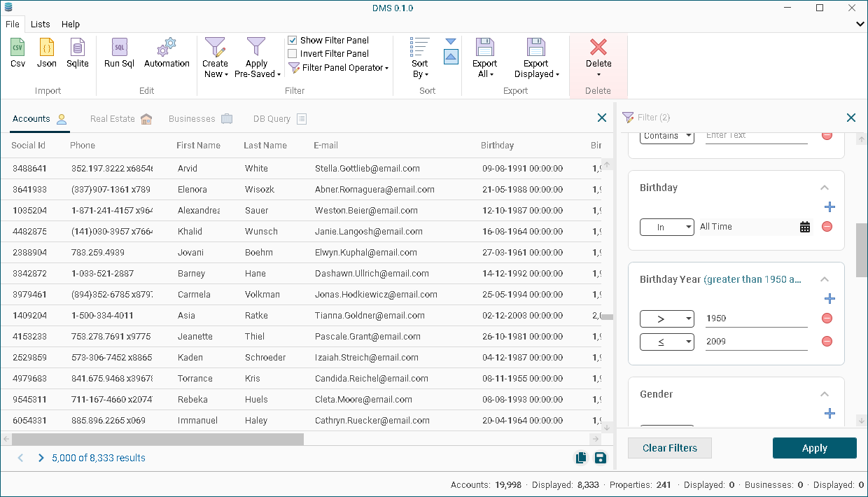This screenshot has width=868, height=497.
Task: Add a Birthday Year filter condition
Action: coord(829,299)
